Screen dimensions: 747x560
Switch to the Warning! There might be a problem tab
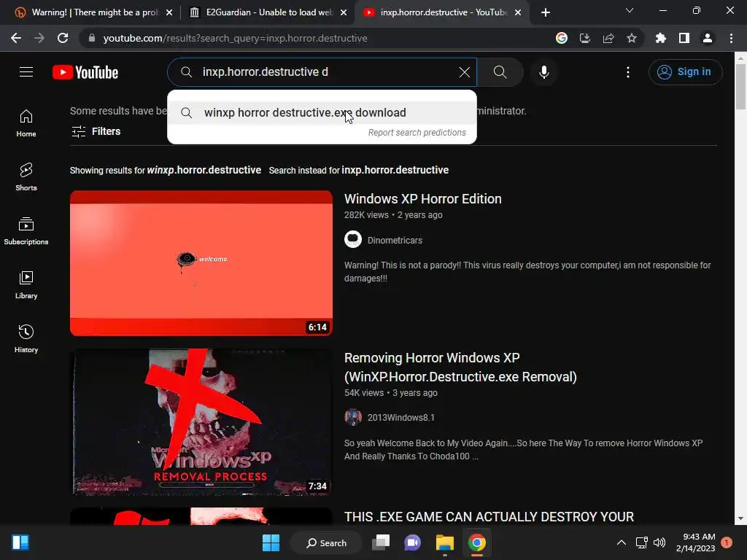[95, 12]
